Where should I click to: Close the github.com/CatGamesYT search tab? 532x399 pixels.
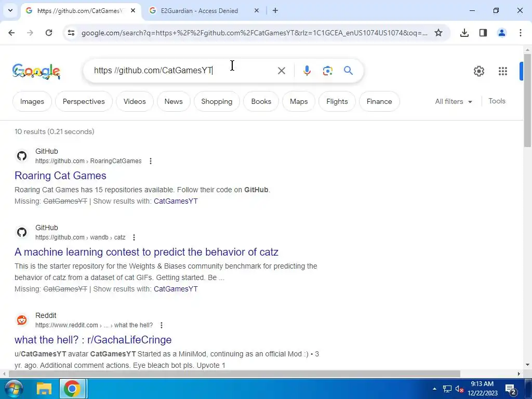(133, 10)
